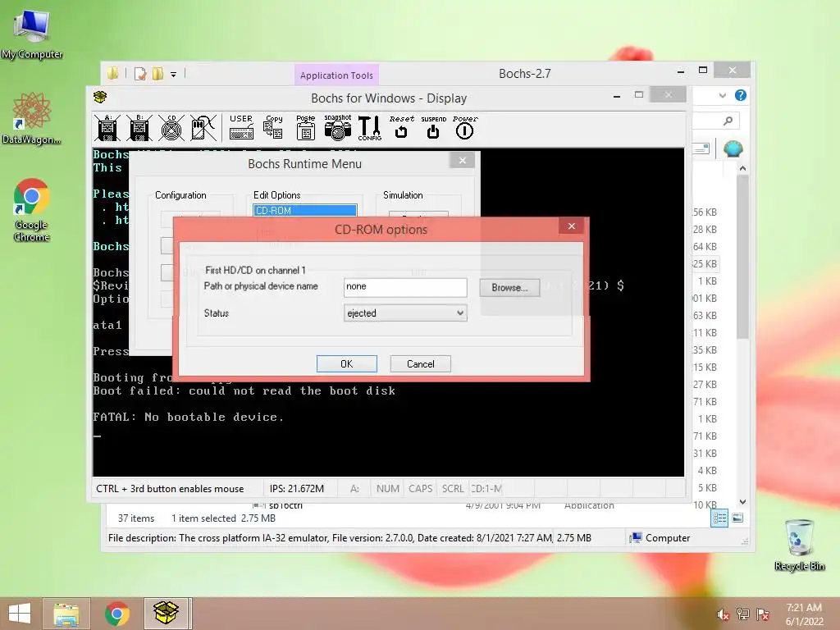Select Bochs app in taskbar
The height and width of the screenshot is (630, 840).
click(x=166, y=614)
